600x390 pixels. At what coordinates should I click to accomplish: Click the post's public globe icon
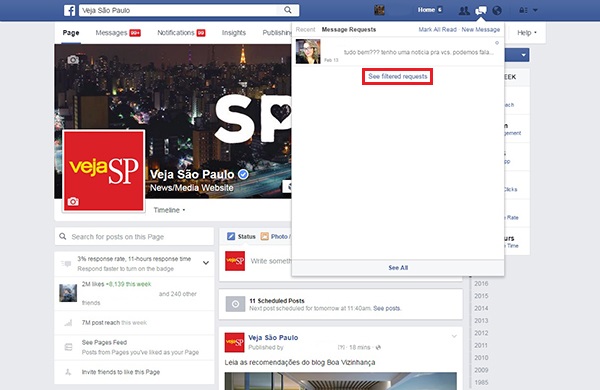(x=378, y=348)
